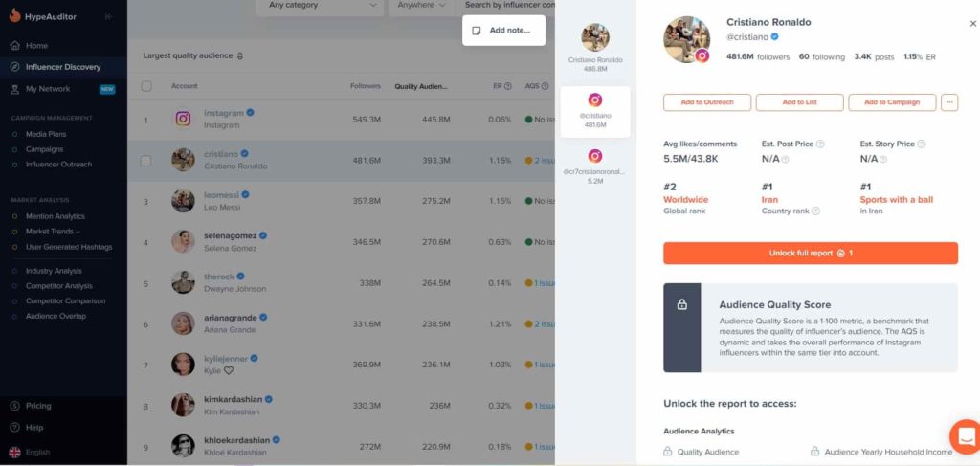Click the Add note button
Screen dimensions: 980x466
tap(503, 30)
